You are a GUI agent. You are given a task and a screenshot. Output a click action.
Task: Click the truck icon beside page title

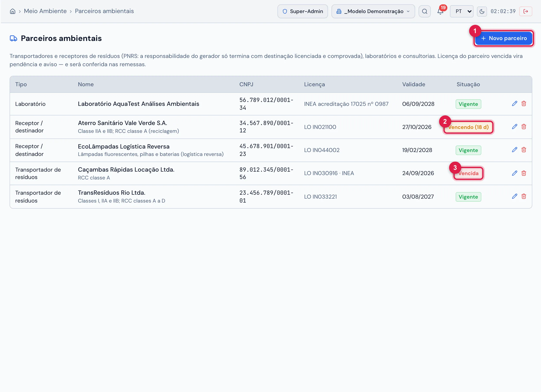[x=13, y=38]
